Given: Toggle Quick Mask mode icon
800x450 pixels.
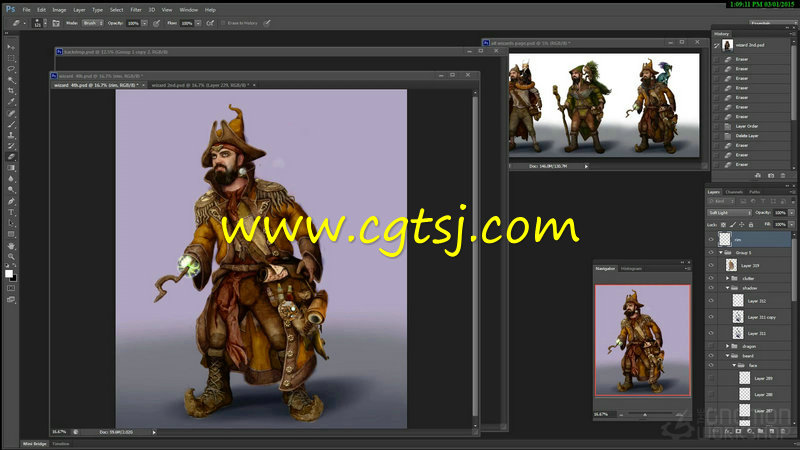Looking at the screenshot, I should (11, 288).
